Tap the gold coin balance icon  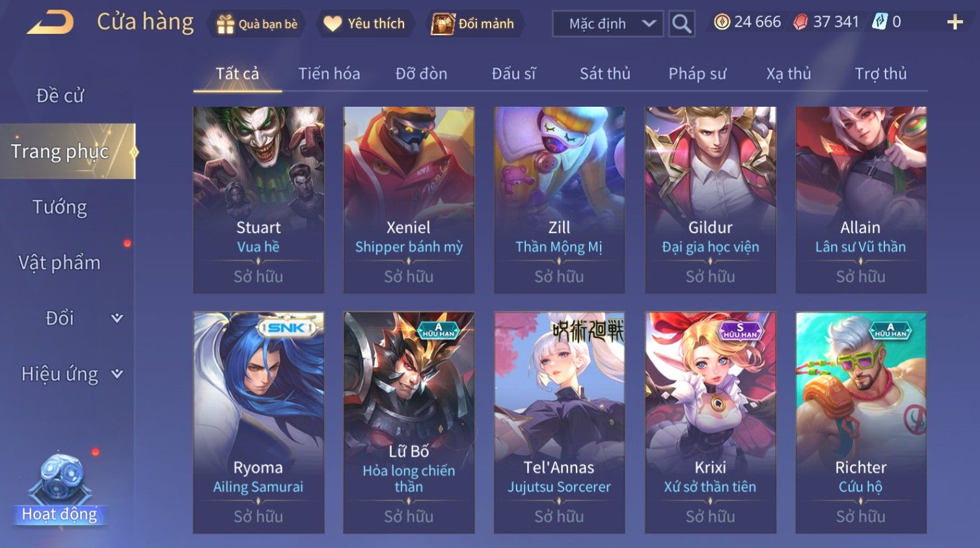[x=722, y=22]
